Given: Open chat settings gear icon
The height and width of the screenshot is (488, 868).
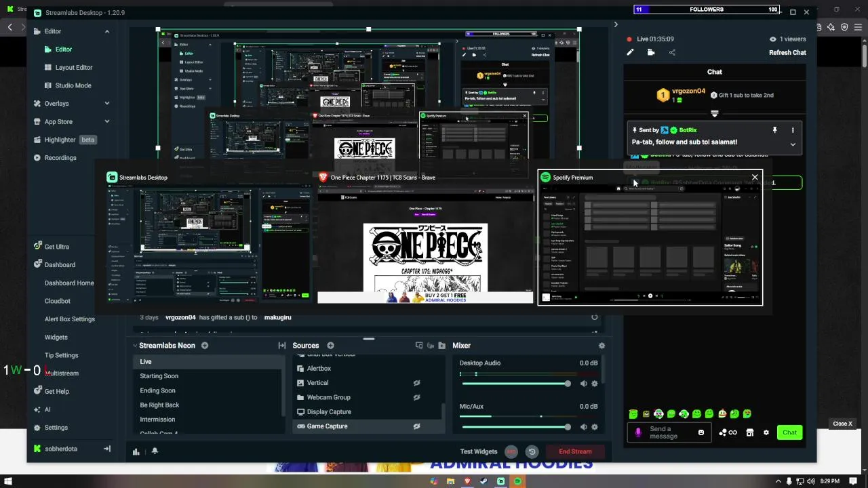Looking at the screenshot, I should click(766, 432).
